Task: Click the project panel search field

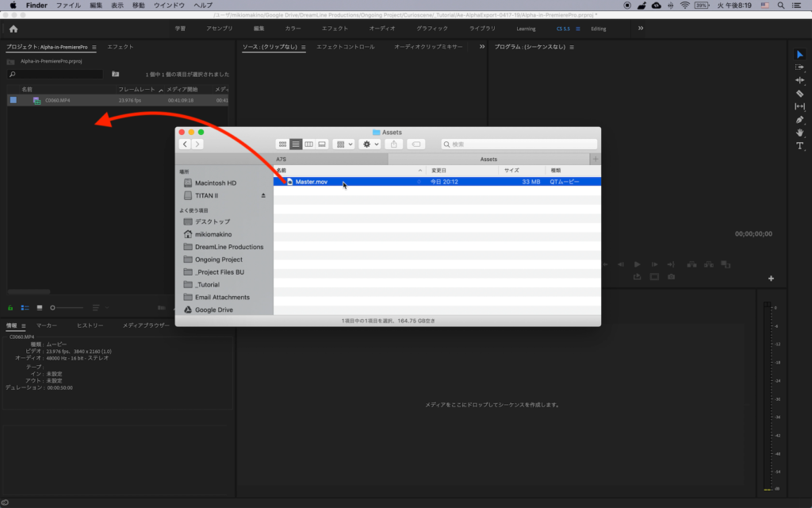Action: (55, 75)
